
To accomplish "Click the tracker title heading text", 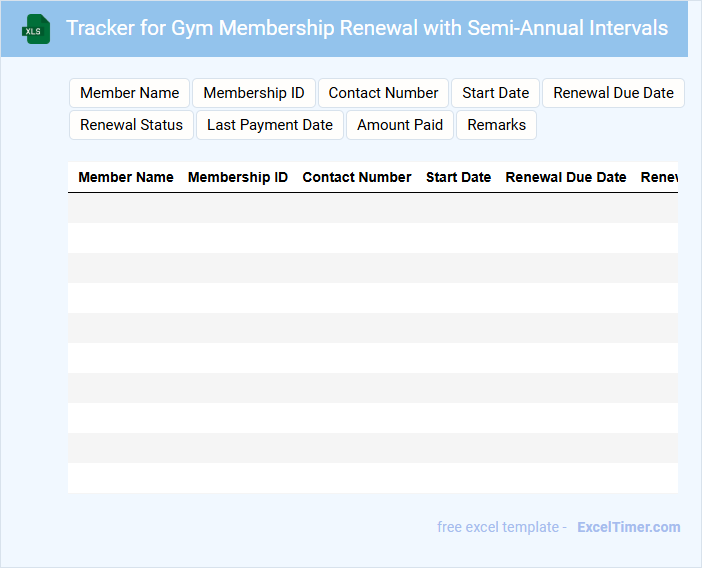I will 367,28.
